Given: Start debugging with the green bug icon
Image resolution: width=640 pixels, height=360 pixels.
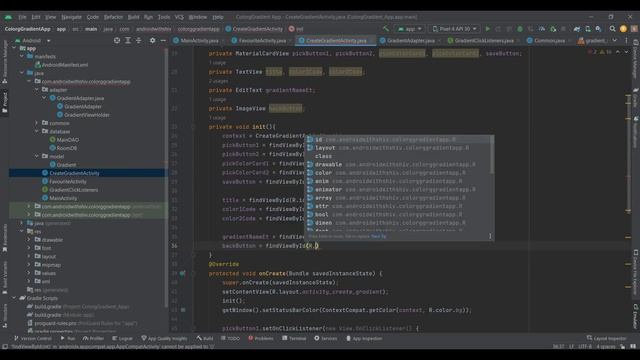Looking at the screenshot, I should [520, 29].
